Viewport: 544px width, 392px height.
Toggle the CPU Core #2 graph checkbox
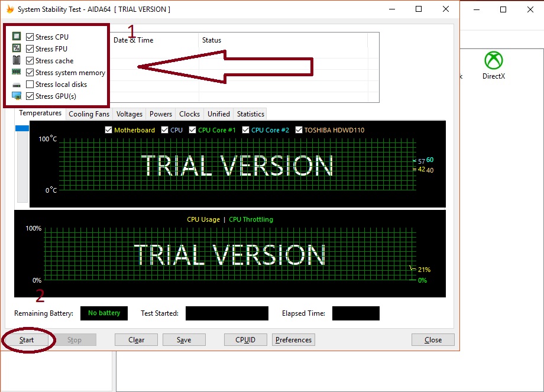pos(245,129)
